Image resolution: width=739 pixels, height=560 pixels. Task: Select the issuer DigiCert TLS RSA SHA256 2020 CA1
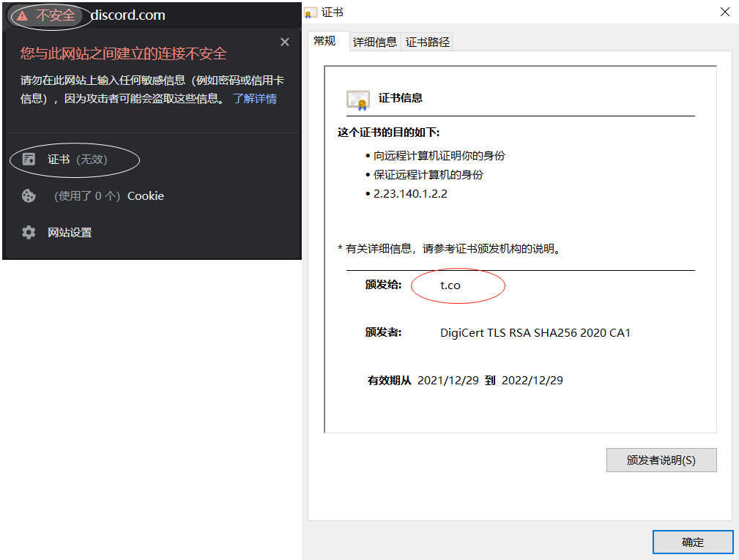(x=535, y=332)
